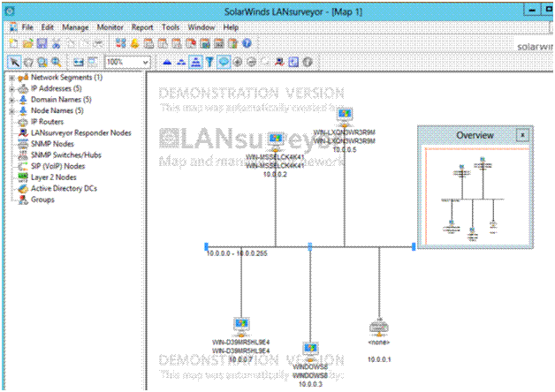Expand the Domain Names (5) tree node
The height and width of the screenshot is (392, 555).
(11, 100)
